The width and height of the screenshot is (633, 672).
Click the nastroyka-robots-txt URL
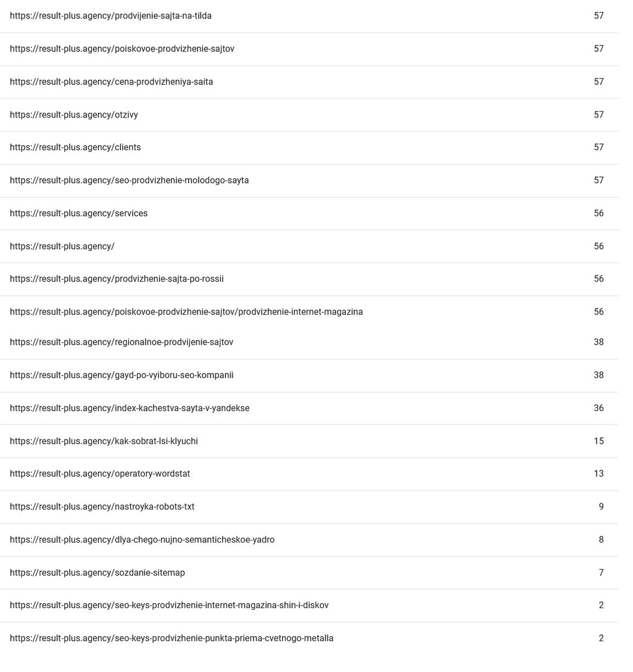click(x=102, y=507)
